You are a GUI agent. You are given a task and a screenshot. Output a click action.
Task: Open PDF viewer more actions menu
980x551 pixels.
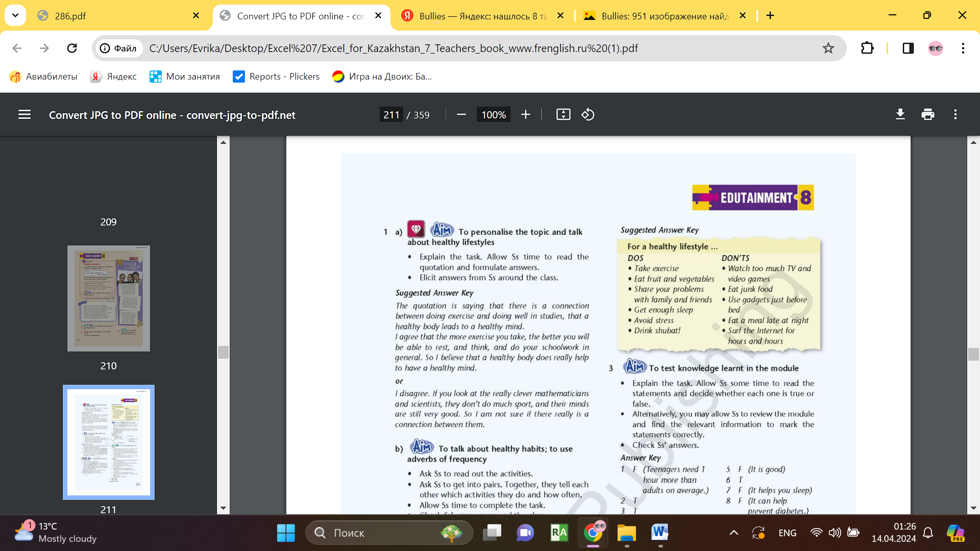point(955,115)
